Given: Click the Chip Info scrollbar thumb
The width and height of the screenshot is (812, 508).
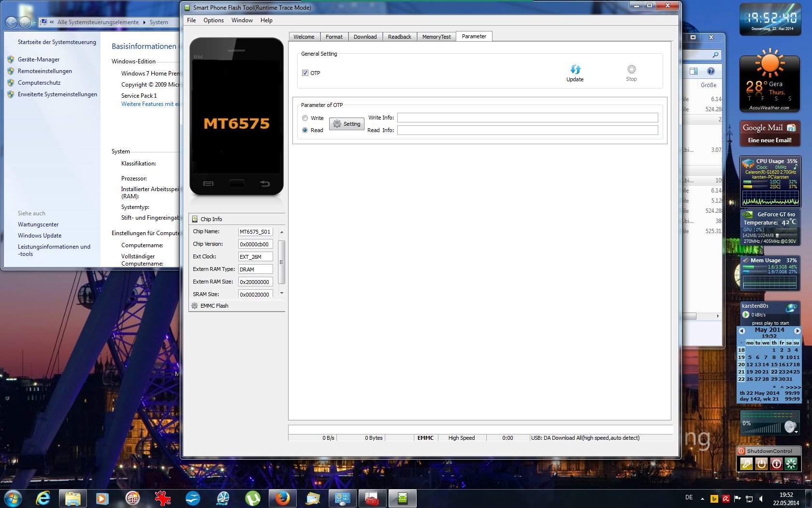Looking at the screenshot, I should 282,262.
